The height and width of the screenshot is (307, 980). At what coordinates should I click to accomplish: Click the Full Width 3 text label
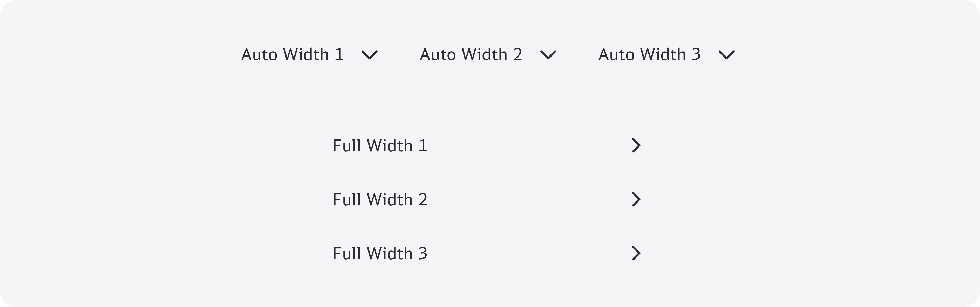380,254
